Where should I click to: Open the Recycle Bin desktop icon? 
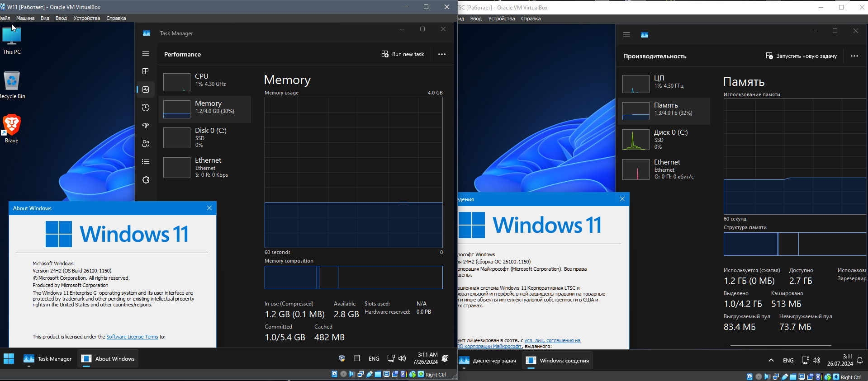click(x=12, y=85)
